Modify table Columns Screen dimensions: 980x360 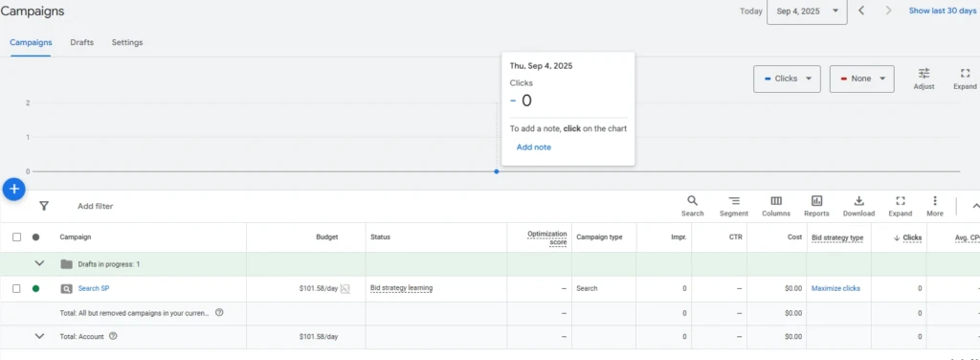[775, 206]
